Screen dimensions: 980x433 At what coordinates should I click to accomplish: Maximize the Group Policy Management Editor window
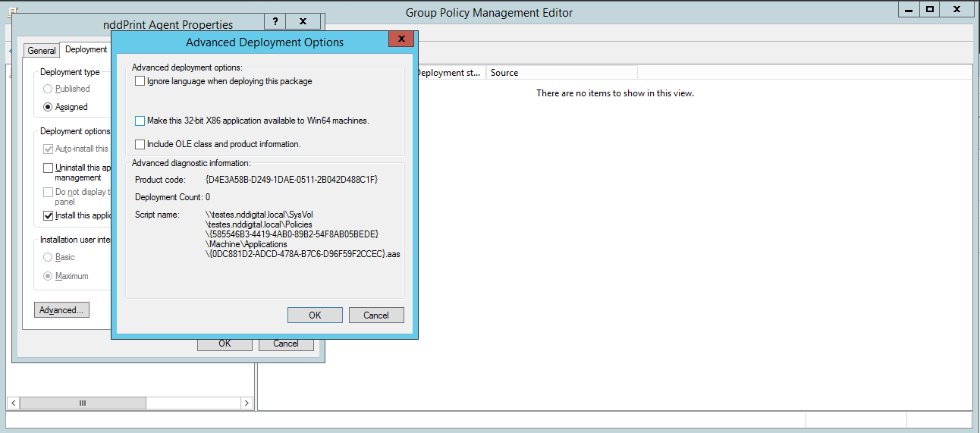pyautogui.click(x=930, y=9)
